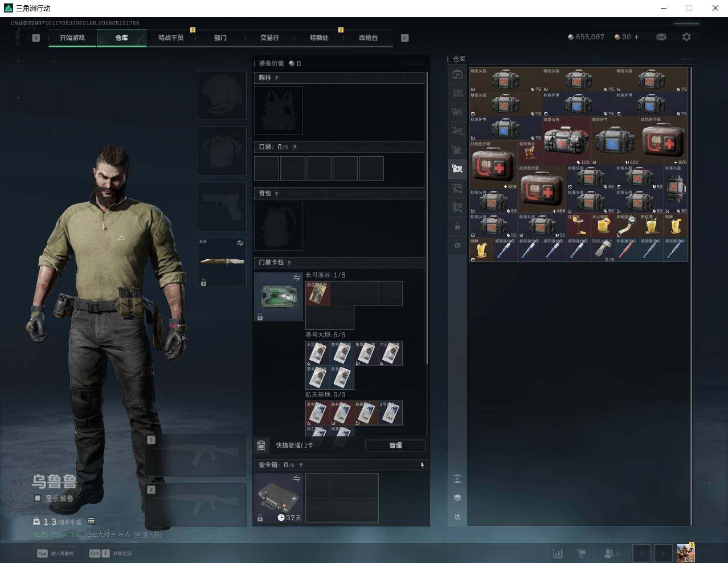Click the empty helmet slot
Viewport: 728px width, 563px height.
pos(222,95)
